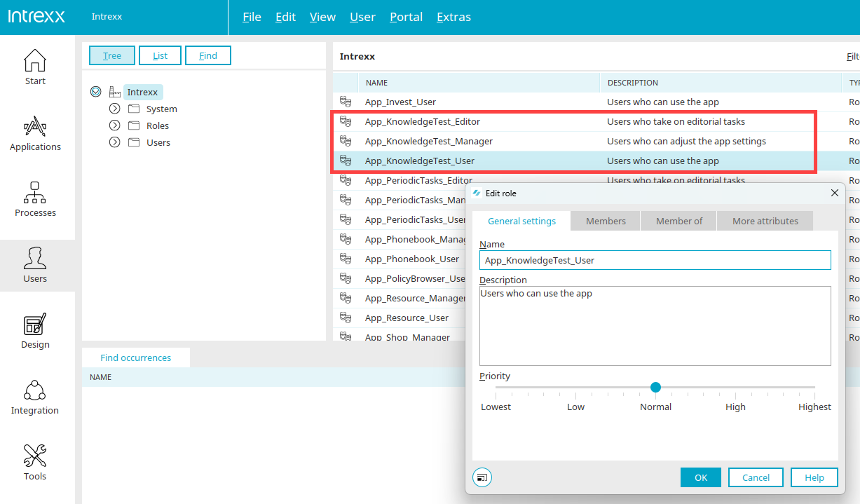Open the Start module in sidebar

point(35,67)
